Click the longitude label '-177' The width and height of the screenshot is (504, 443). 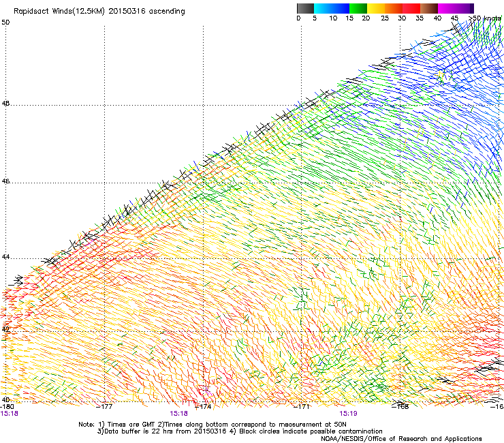pyautogui.click(x=105, y=407)
